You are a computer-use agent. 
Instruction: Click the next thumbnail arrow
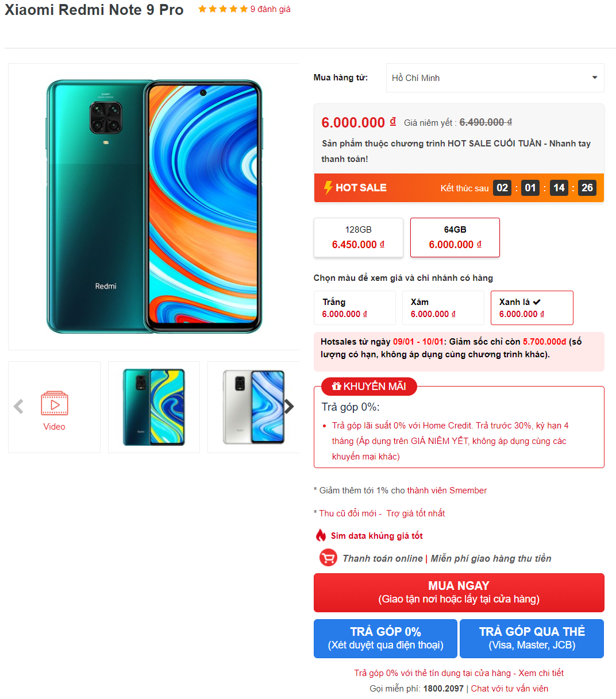(288, 407)
